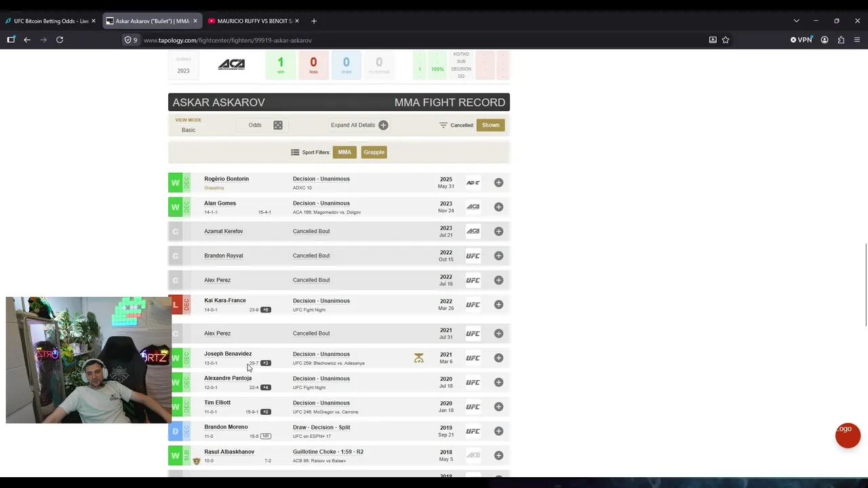Viewport: 868px width, 488px height.
Task: Bookmark this page with the star icon
Action: click(726, 40)
